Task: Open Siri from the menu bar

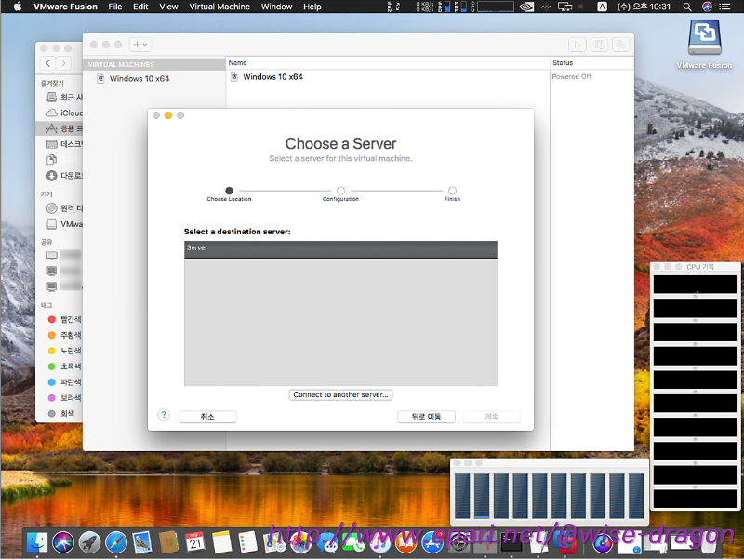Action: [707, 7]
